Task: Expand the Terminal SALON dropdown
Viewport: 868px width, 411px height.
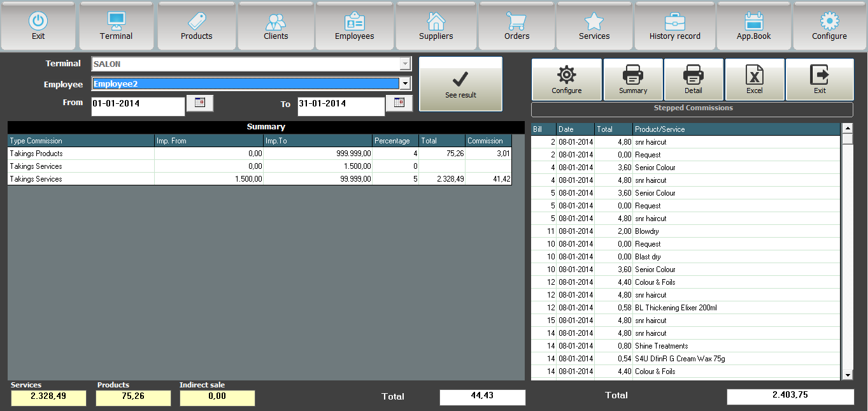Action: click(404, 64)
